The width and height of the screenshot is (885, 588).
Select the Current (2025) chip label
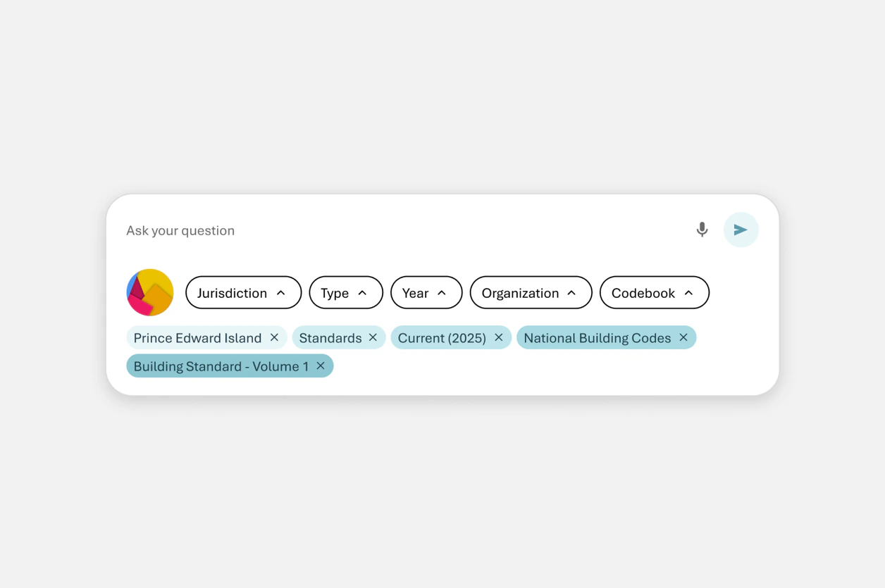(x=442, y=338)
